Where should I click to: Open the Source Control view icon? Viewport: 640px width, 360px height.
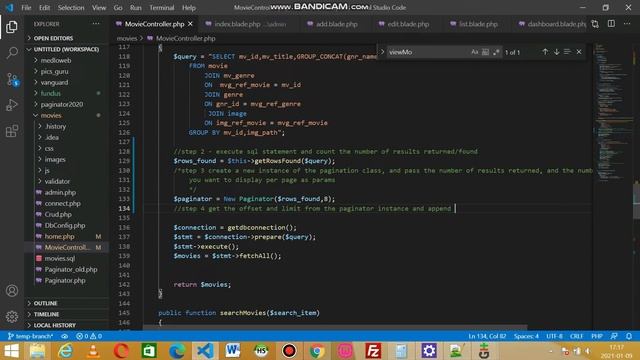coord(12,79)
